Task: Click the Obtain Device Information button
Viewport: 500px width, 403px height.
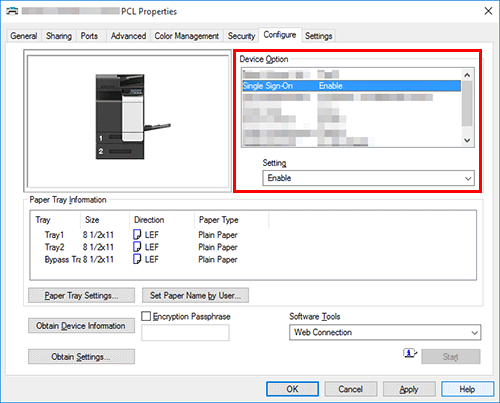Action: click(81, 326)
